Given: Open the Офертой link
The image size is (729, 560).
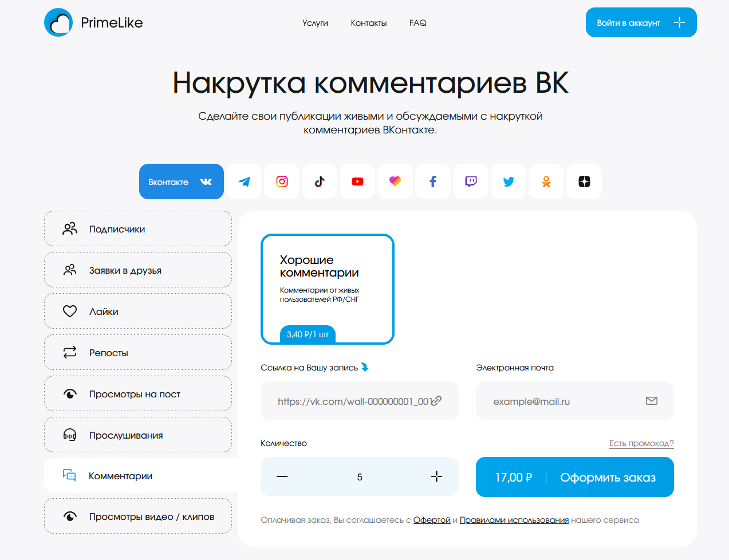Looking at the screenshot, I should point(432,520).
